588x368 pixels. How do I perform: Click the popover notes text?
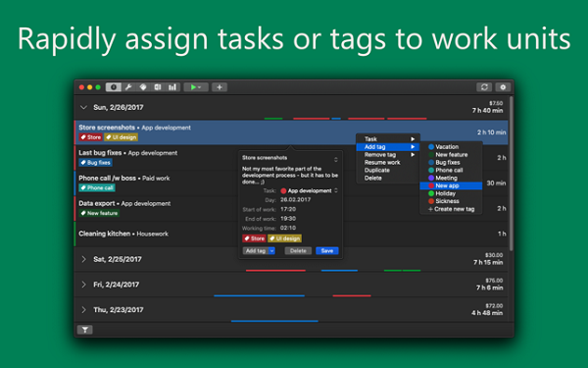point(290,176)
